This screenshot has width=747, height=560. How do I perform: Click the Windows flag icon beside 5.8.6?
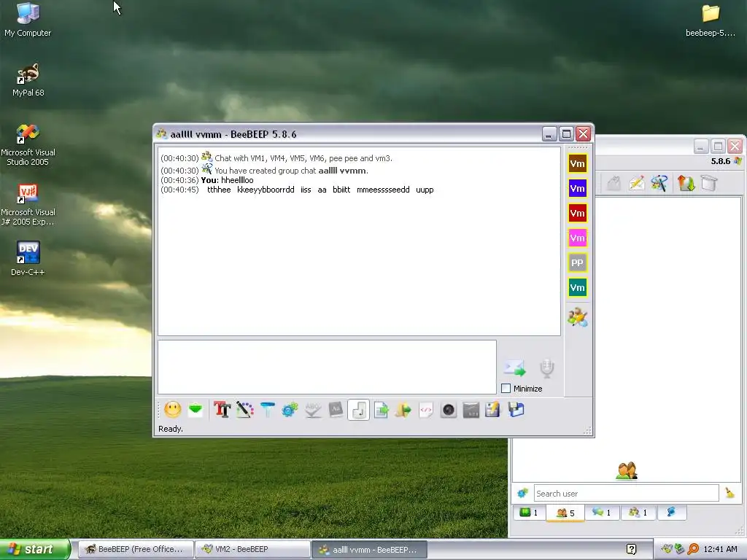[738, 161]
